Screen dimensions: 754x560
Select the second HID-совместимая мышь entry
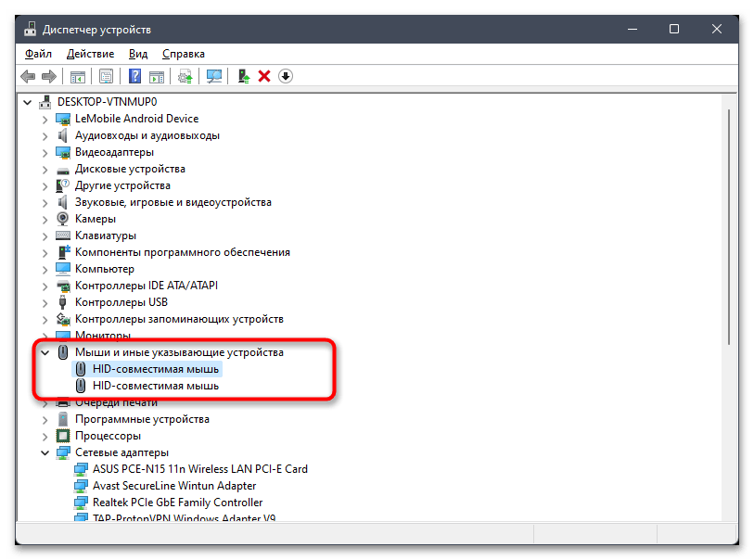tap(156, 386)
